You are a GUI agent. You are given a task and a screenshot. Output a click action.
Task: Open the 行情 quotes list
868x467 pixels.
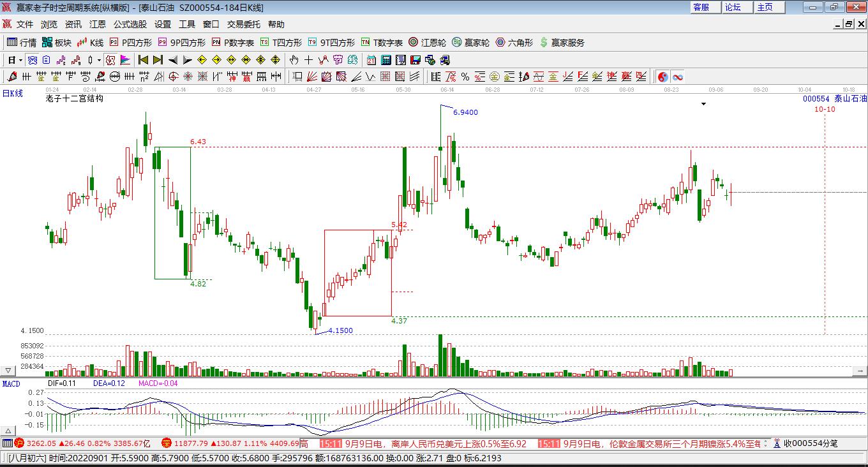[x=22, y=43]
